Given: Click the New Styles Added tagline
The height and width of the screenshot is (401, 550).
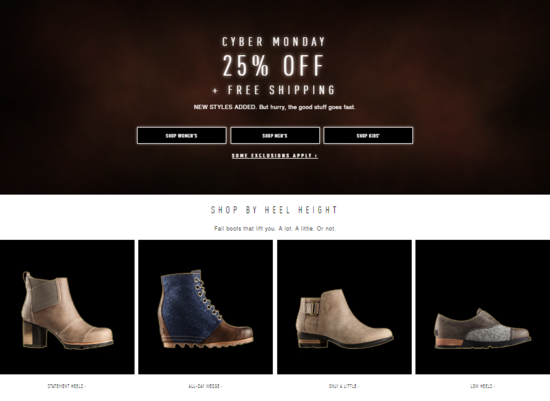Looking at the screenshot, I should pyautogui.click(x=274, y=107).
